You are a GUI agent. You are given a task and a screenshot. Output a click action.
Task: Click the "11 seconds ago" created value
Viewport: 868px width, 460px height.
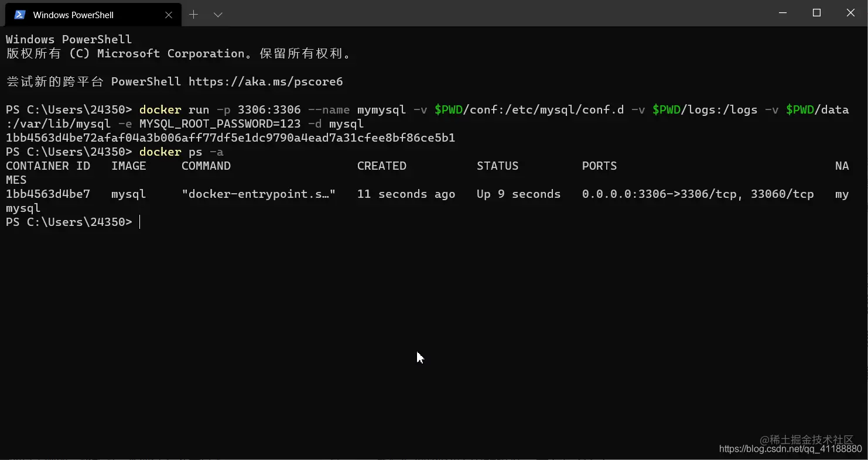[x=406, y=194]
